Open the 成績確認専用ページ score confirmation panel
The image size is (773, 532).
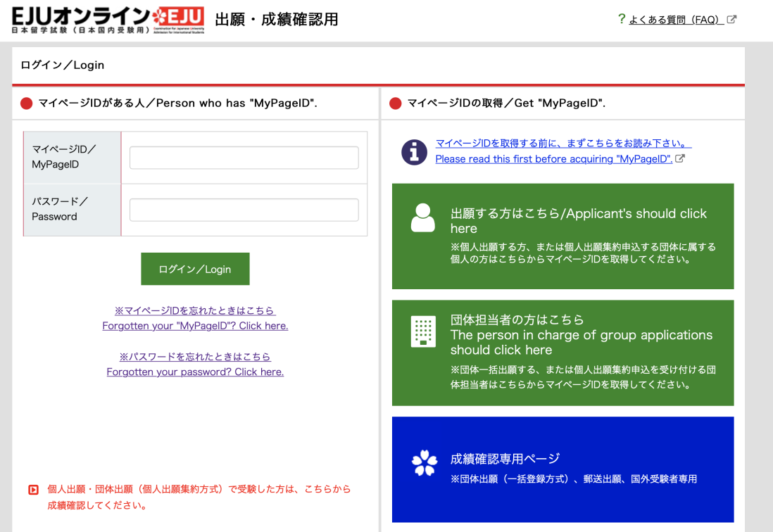(562, 469)
